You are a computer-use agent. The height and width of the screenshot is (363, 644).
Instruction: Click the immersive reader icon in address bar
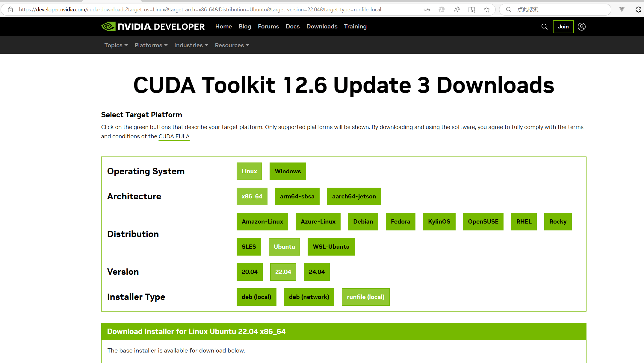pyautogui.click(x=471, y=10)
